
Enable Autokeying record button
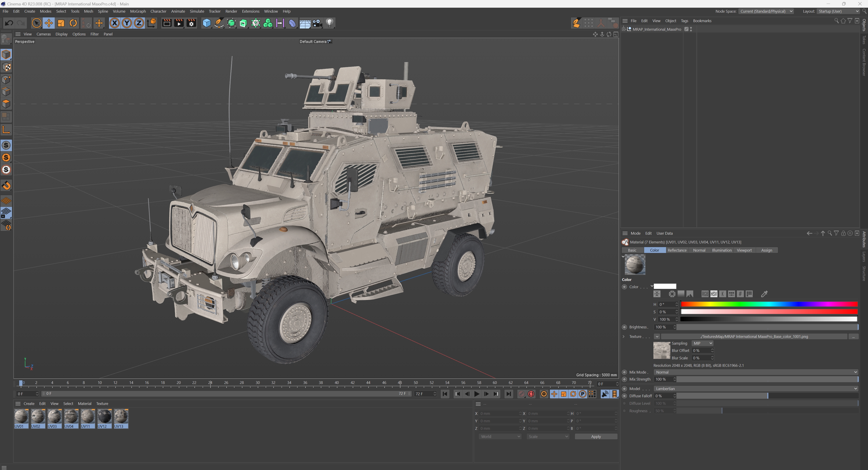pyautogui.click(x=531, y=394)
